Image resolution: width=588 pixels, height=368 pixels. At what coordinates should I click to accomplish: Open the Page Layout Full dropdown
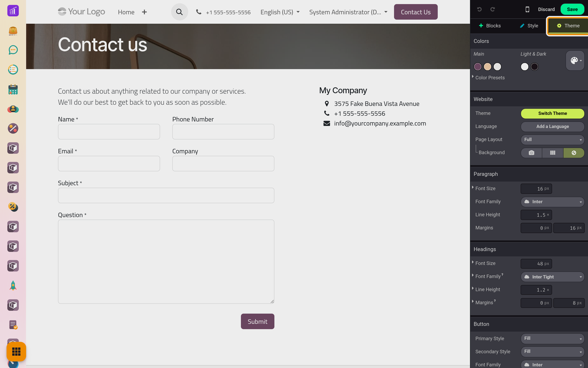click(552, 140)
